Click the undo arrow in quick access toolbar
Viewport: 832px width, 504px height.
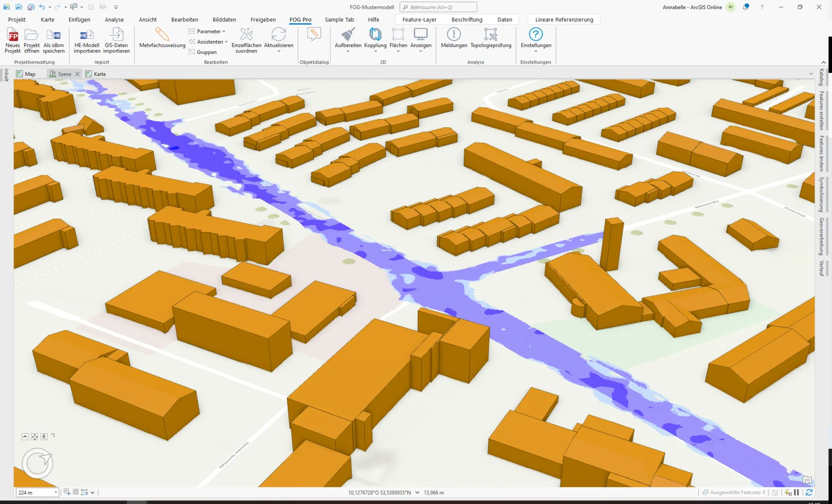[42, 7]
